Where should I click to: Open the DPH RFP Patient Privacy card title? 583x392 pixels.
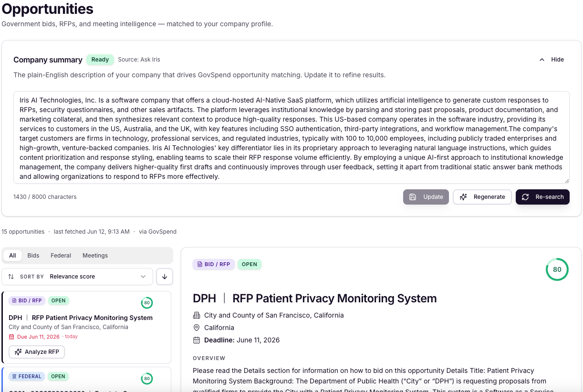pyautogui.click(x=81, y=318)
